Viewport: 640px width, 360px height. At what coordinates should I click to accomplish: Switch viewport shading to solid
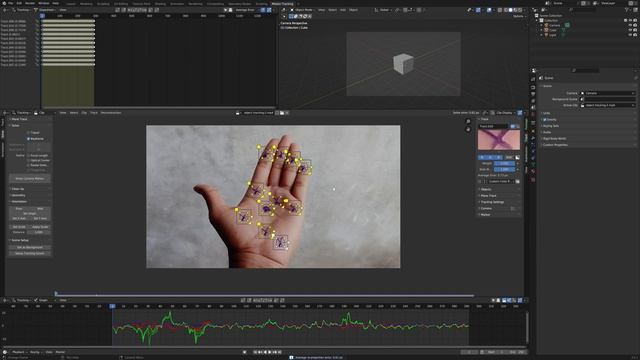tap(510, 10)
